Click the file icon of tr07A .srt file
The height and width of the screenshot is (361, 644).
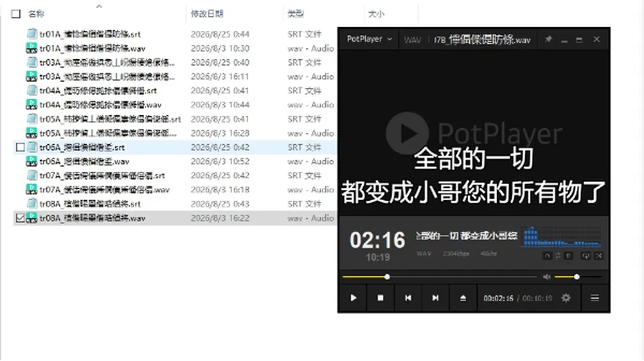[32, 175]
